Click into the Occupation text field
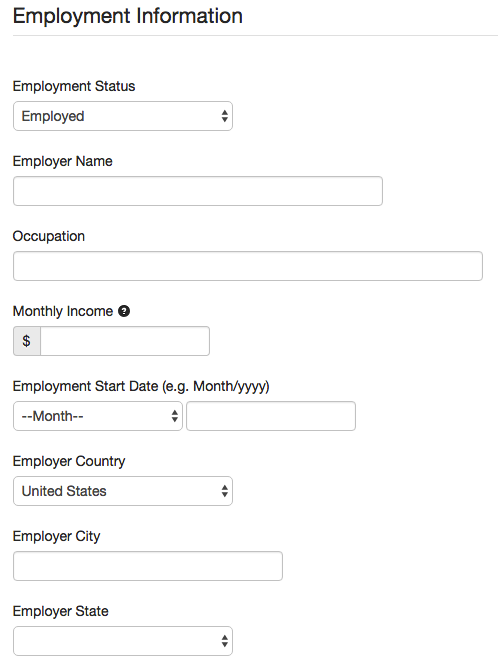This screenshot has height=659, width=498. pyautogui.click(x=248, y=266)
